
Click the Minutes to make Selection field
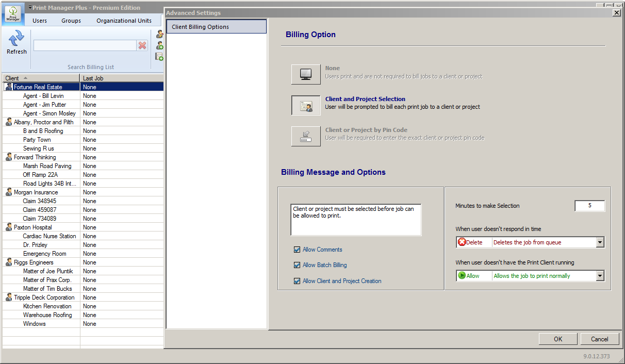click(589, 206)
